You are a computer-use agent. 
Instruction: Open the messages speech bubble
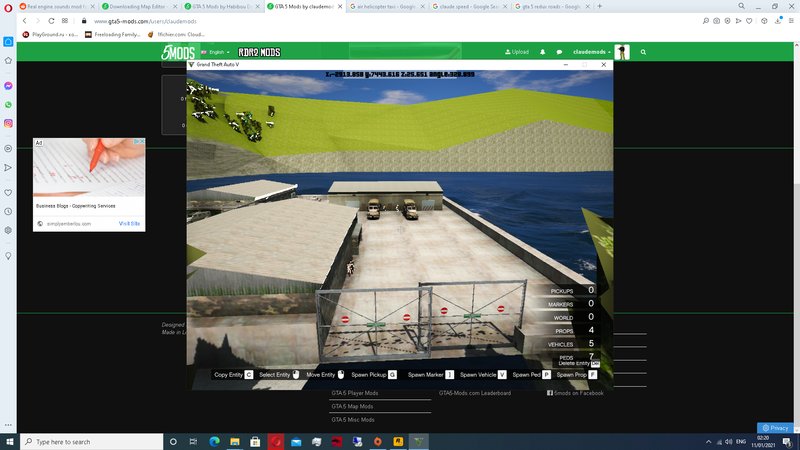(559, 52)
